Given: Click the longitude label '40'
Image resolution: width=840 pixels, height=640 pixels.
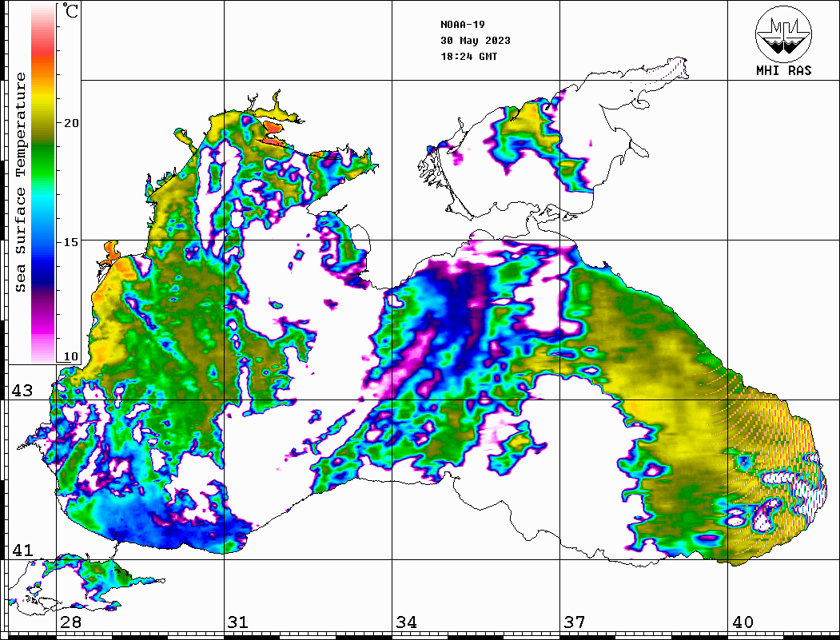Looking at the screenshot, I should click(742, 622).
